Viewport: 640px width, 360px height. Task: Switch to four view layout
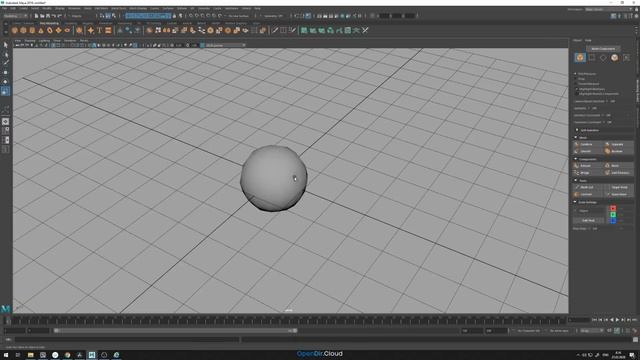(x=5, y=131)
